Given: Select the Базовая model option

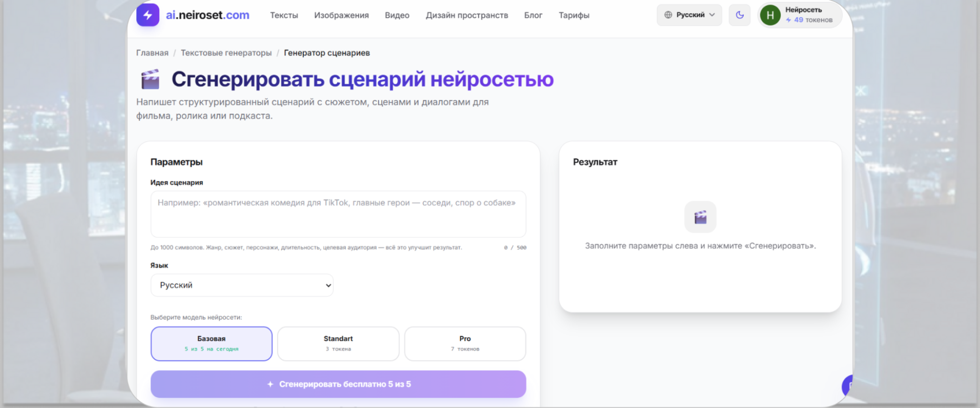Looking at the screenshot, I should coord(211,343).
